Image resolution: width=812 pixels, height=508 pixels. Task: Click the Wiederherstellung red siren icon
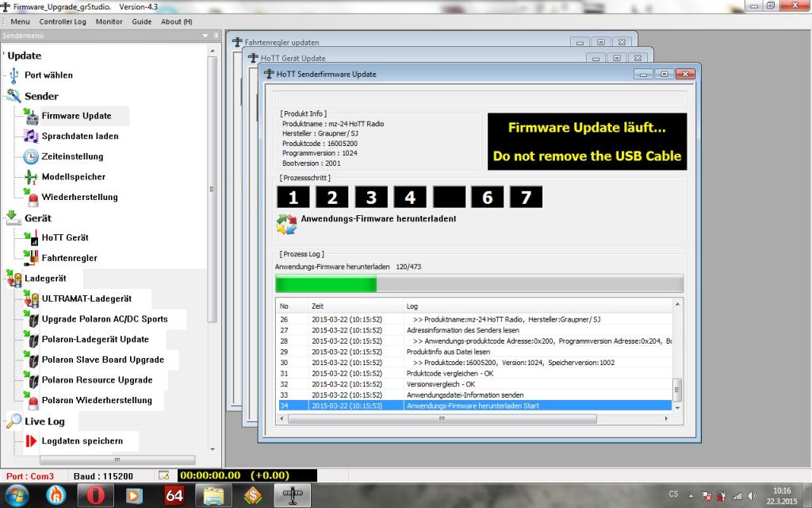click(x=32, y=198)
